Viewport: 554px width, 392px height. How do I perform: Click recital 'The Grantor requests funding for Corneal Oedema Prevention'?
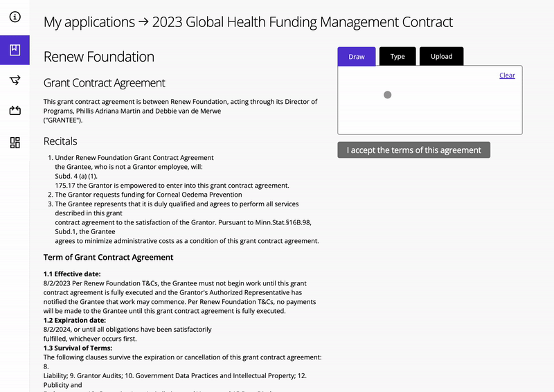point(148,195)
